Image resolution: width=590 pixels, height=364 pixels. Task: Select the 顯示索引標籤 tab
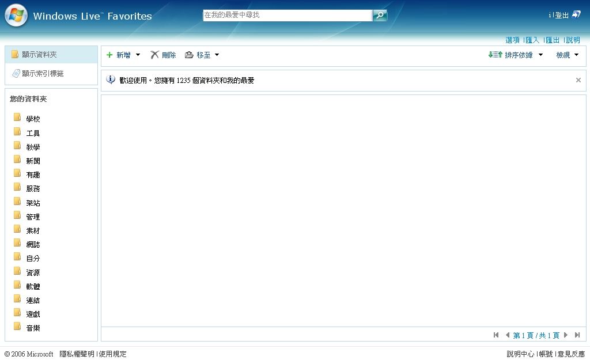(51, 73)
